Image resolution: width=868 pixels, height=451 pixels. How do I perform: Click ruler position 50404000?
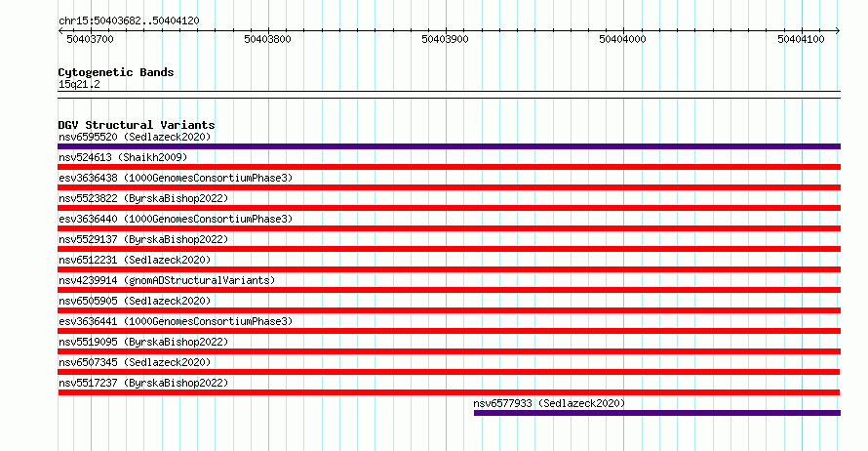point(623,39)
